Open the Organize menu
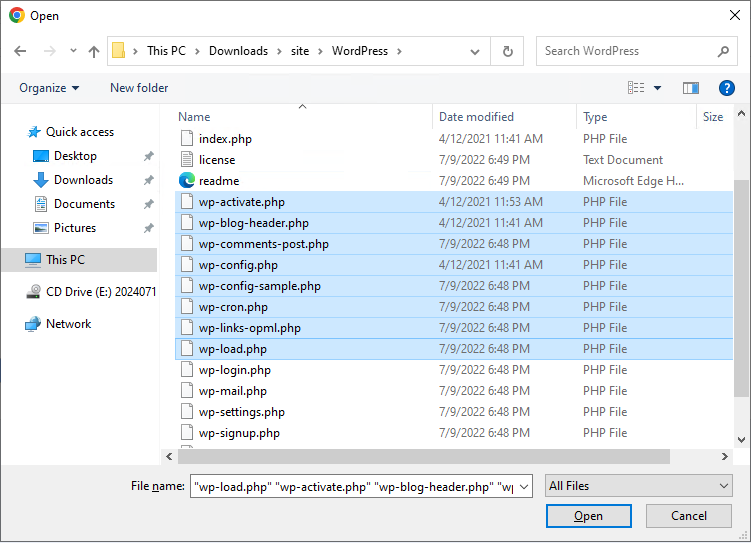Screen dimensions: 751x543 click(x=49, y=88)
